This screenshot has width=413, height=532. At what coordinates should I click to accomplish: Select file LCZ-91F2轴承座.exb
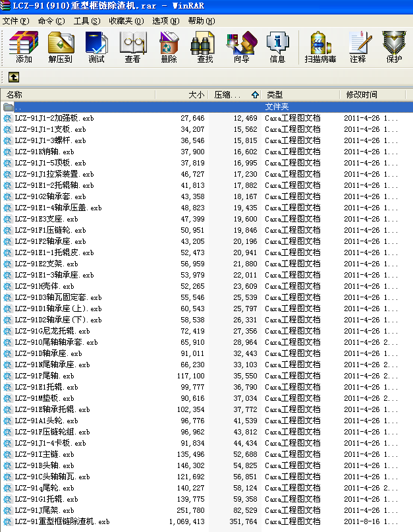[50, 241]
